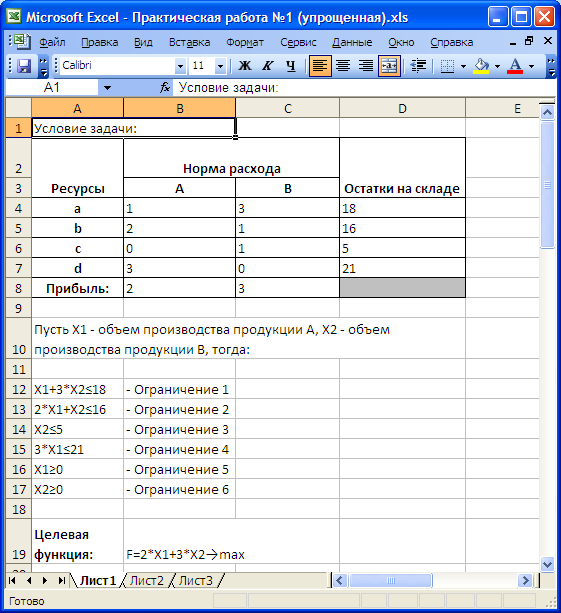The height and width of the screenshot is (613, 561).
Task: Click the Excel workbook icon in menu bar
Action: coord(22,41)
